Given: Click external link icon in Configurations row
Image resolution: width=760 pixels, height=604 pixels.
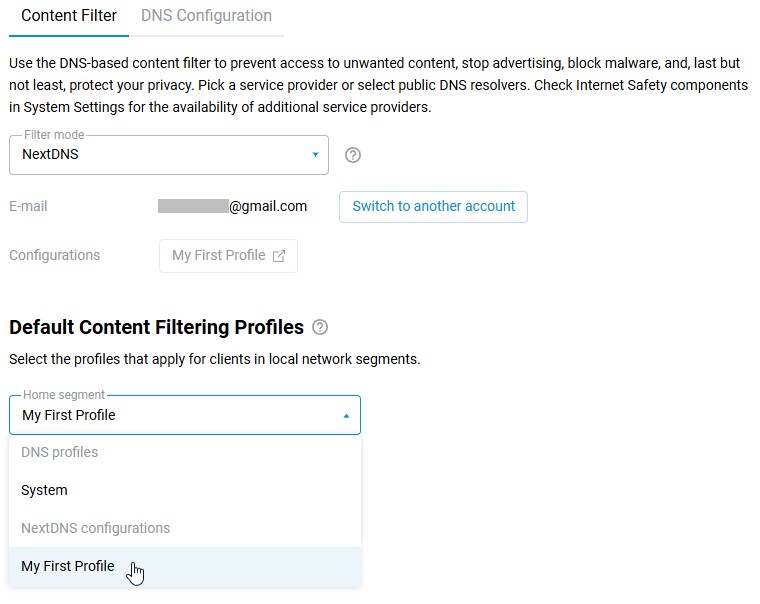Looking at the screenshot, I should click(279, 256).
